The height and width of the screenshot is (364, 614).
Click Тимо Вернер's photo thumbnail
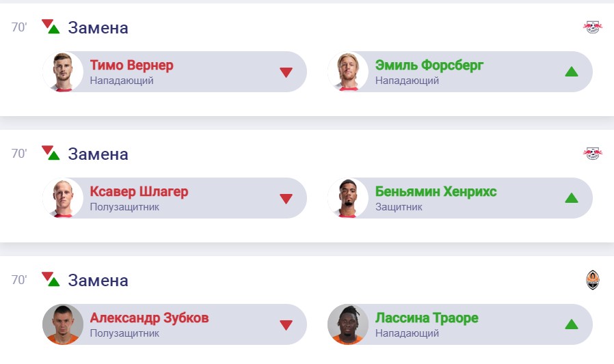(x=63, y=72)
